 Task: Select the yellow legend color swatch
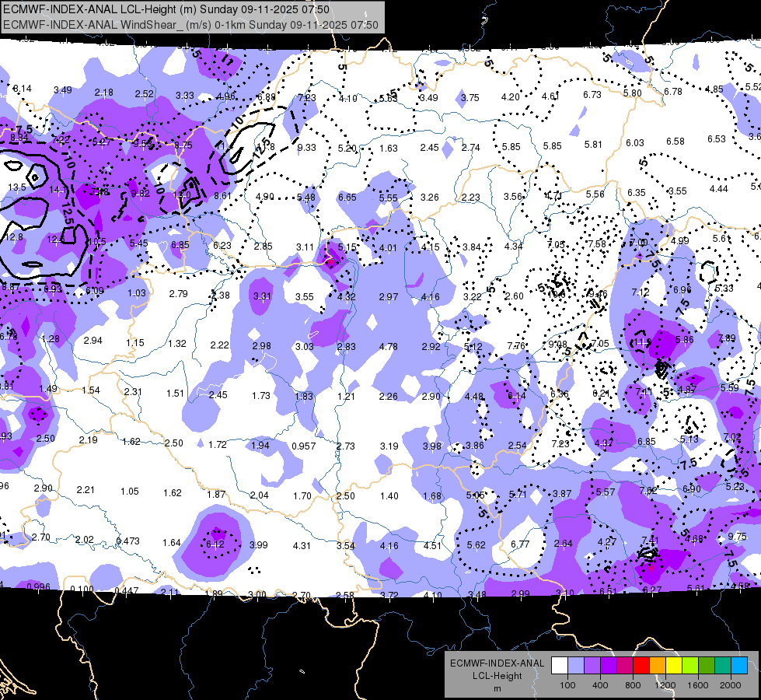click(674, 665)
